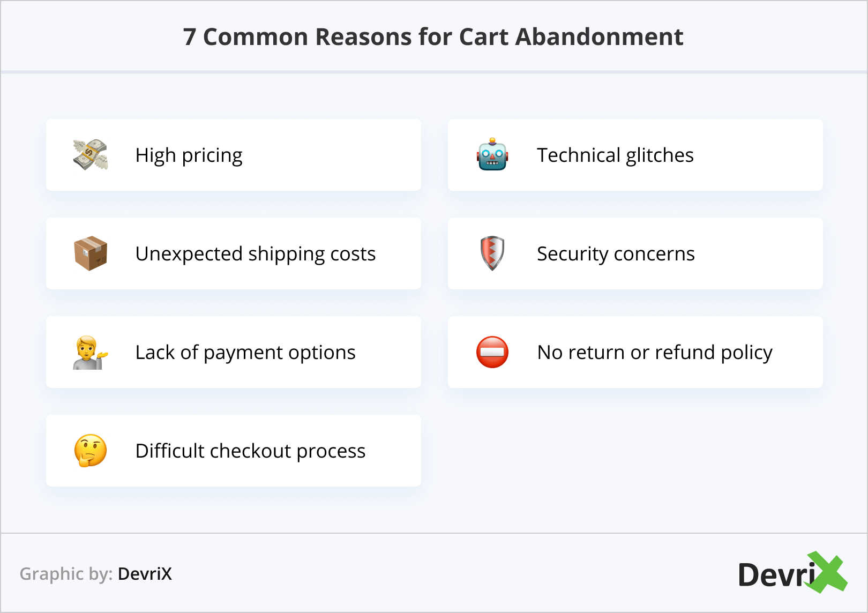The height and width of the screenshot is (613, 868).
Task: Click the DevriX name in Graphic by credit
Action: coord(145,574)
